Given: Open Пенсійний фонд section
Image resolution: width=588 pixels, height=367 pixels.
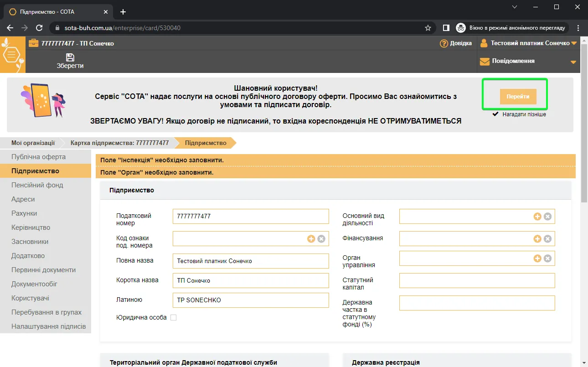Looking at the screenshot, I should tap(46, 185).
